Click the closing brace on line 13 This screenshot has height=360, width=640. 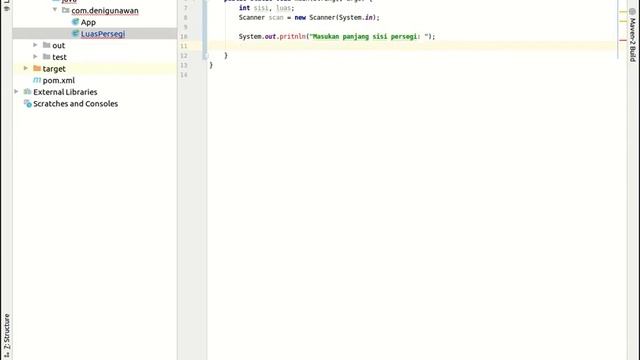pyautogui.click(x=211, y=65)
